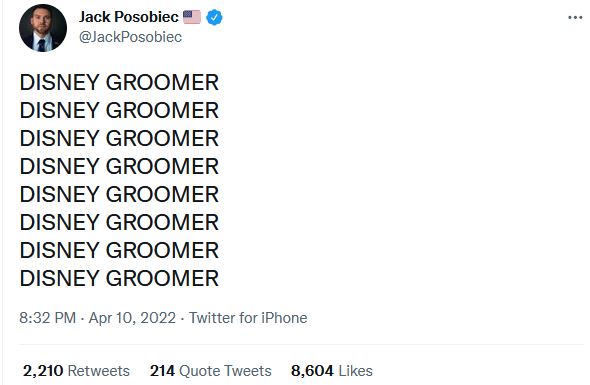Click the 8:32 PM timestamp
This screenshot has width=590, height=385.
pos(48,318)
